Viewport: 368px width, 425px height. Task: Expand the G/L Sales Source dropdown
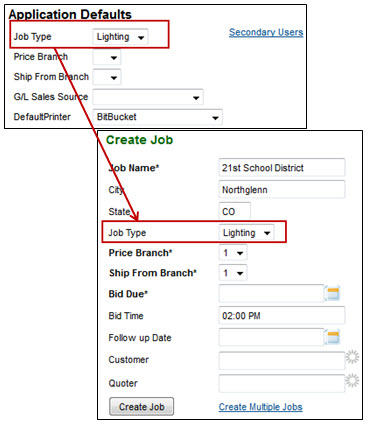click(x=148, y=97)
